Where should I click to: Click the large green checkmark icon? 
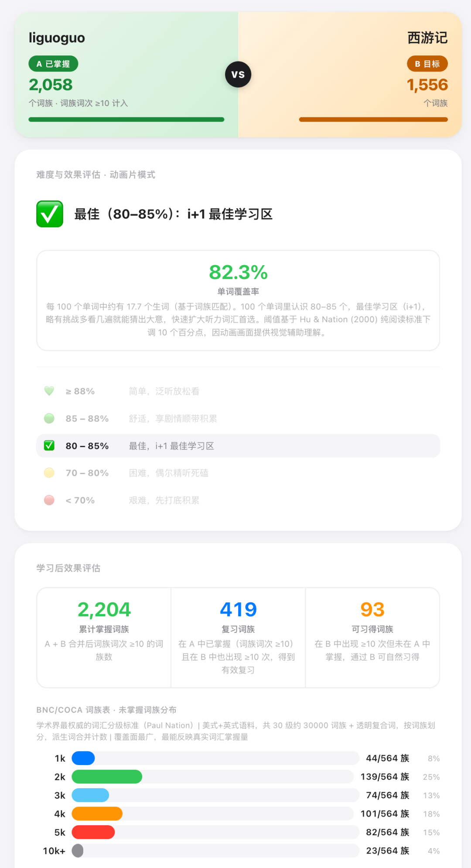50,214
